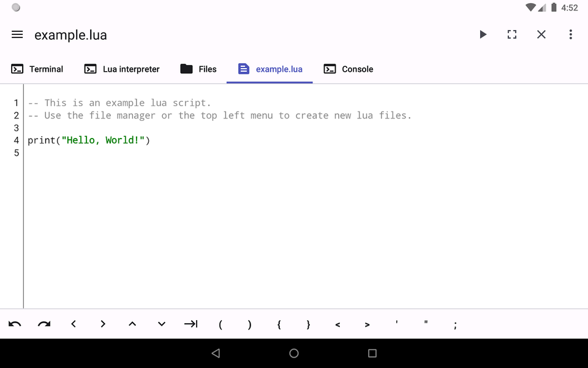Insert a semicolon from symbol bar
Screen dimensions: 588x368
point(455,324)
